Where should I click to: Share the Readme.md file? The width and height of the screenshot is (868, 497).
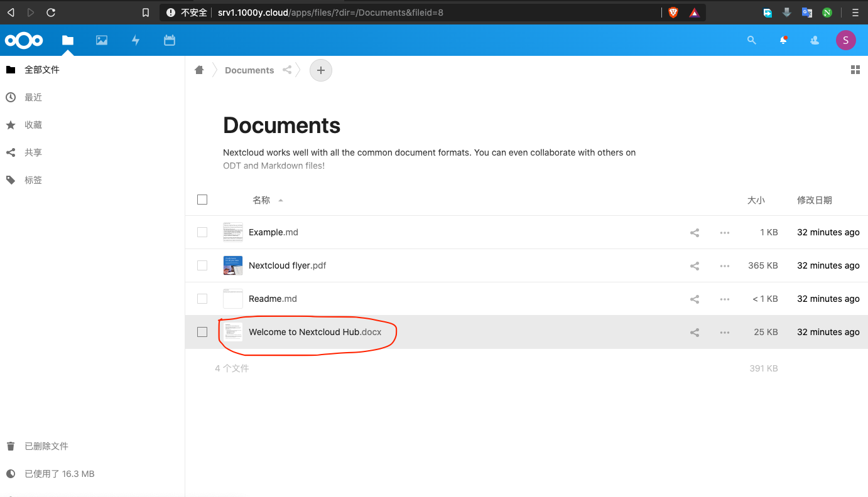coord(695,299)
